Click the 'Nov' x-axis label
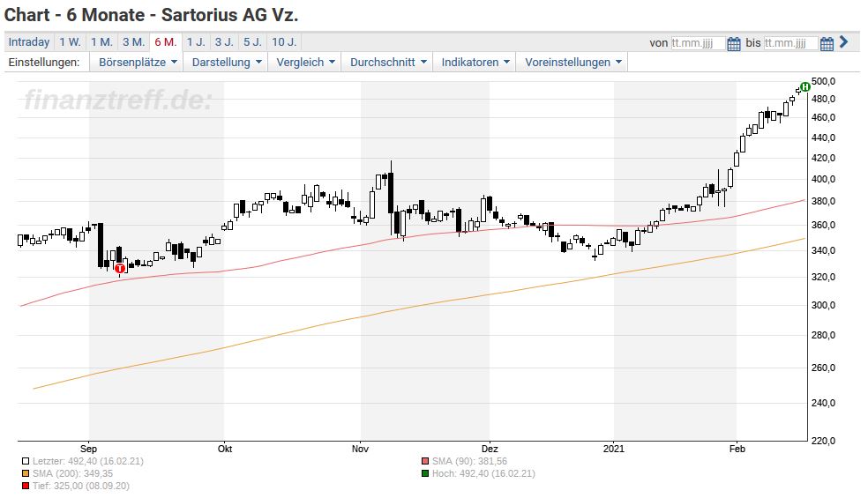Screen dimensions: 868x498 click(x=360, y=449)
